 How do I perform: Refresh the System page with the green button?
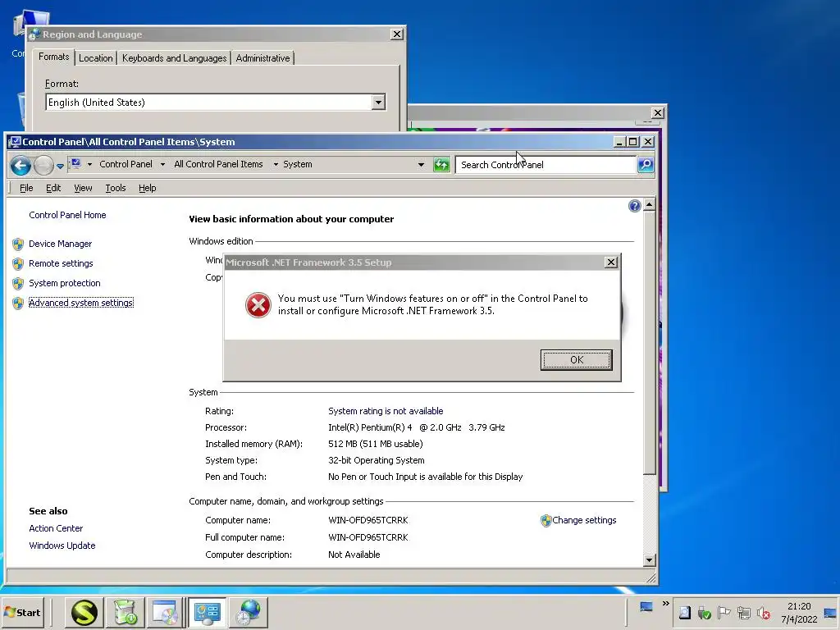click(x=441, y=164)
